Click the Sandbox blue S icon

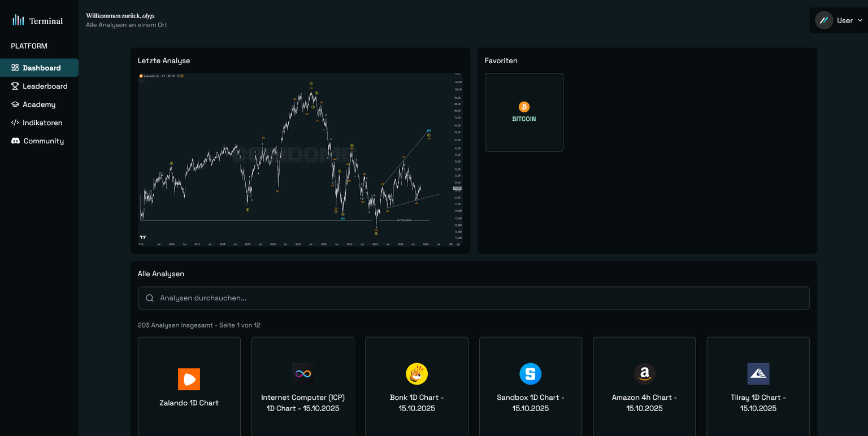click(x=530, y=374)
